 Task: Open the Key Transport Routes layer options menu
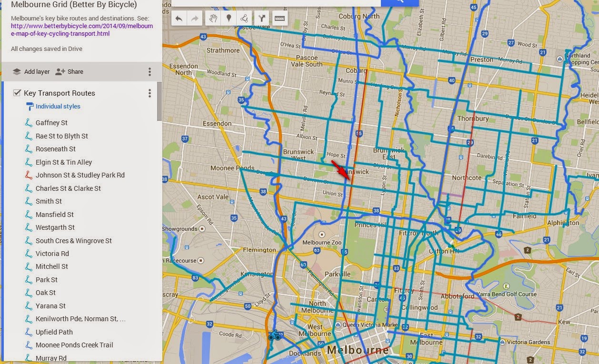[x=150, y=93]
